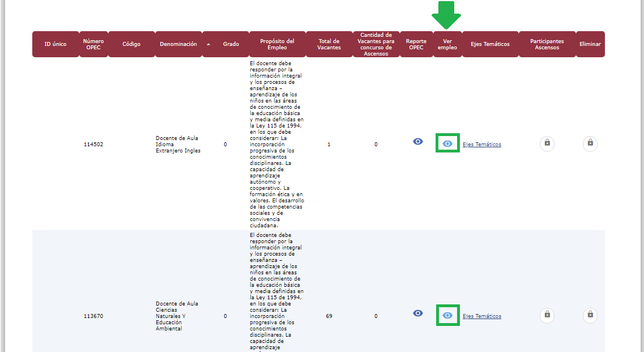Open Ejes Temáticos link for OPEC 114502
The width and height of the screenshot is (644, 352).
pos(481,145)
